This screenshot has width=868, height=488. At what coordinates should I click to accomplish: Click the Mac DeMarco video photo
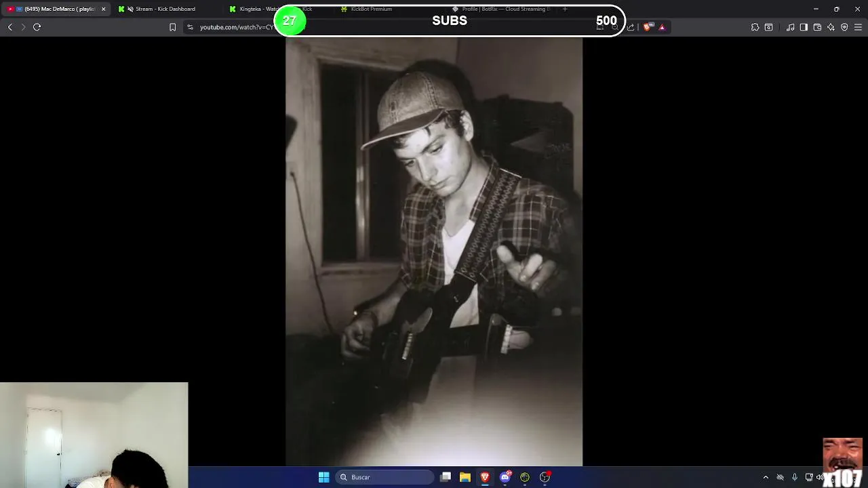(x=434, y=251)
